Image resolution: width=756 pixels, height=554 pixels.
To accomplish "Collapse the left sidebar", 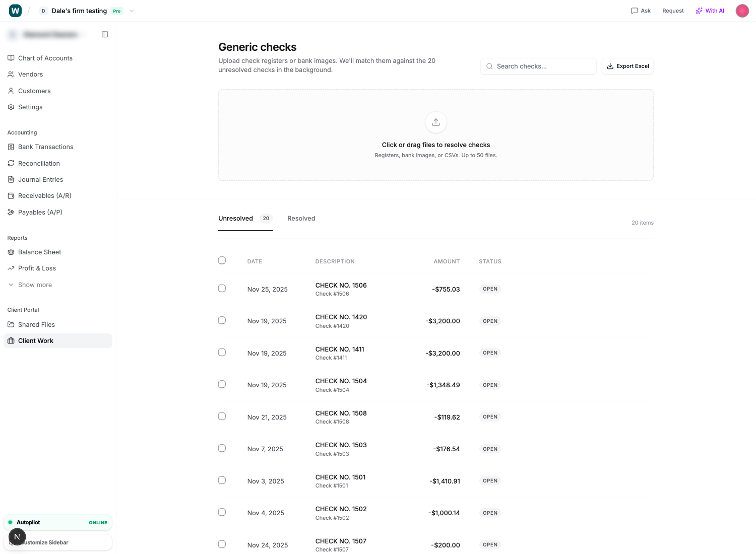I will pos(105,34).
